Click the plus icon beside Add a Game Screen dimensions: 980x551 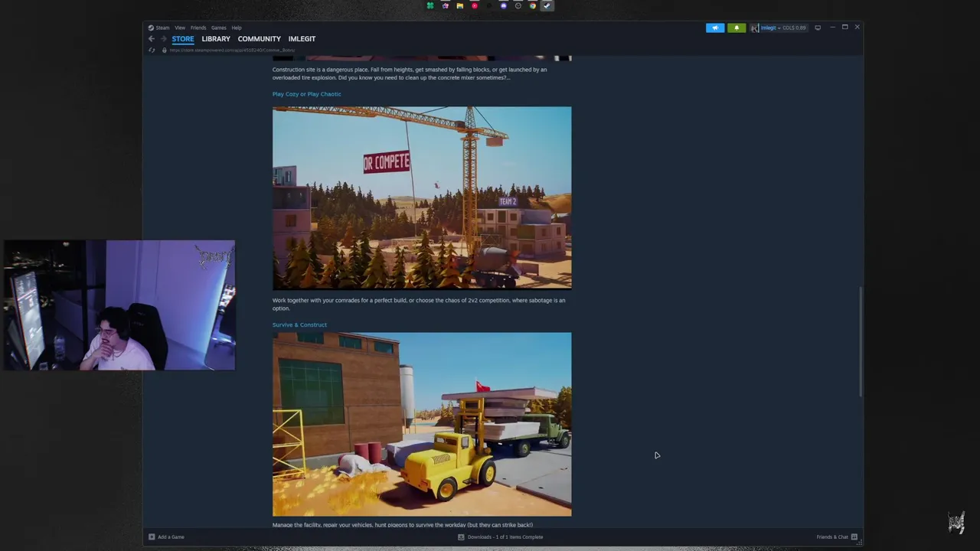(x=152, y=537)
